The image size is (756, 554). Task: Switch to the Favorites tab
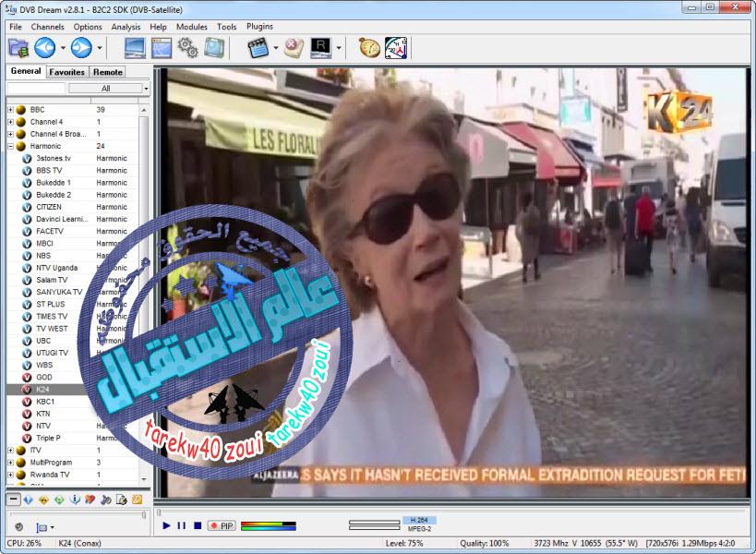coord(67,72)
